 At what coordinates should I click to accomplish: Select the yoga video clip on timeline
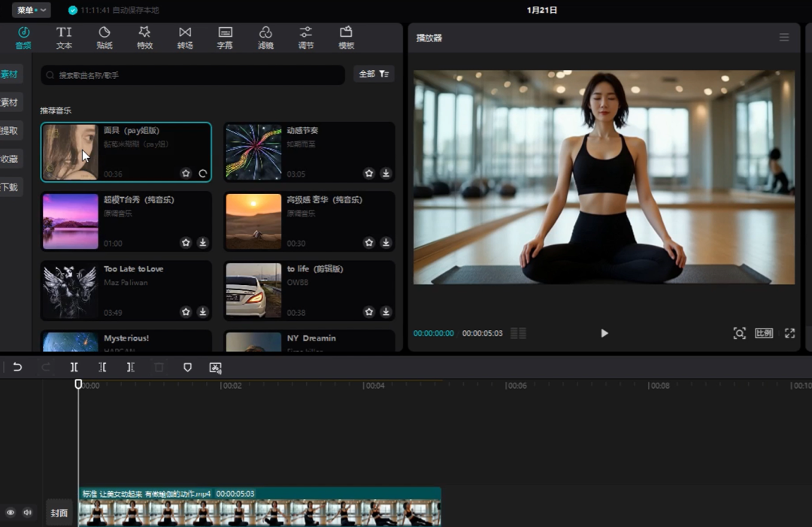[x=259, y=507]
